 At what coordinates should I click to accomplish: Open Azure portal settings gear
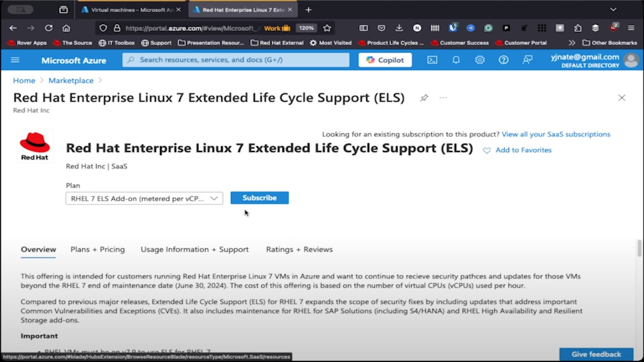479,60
